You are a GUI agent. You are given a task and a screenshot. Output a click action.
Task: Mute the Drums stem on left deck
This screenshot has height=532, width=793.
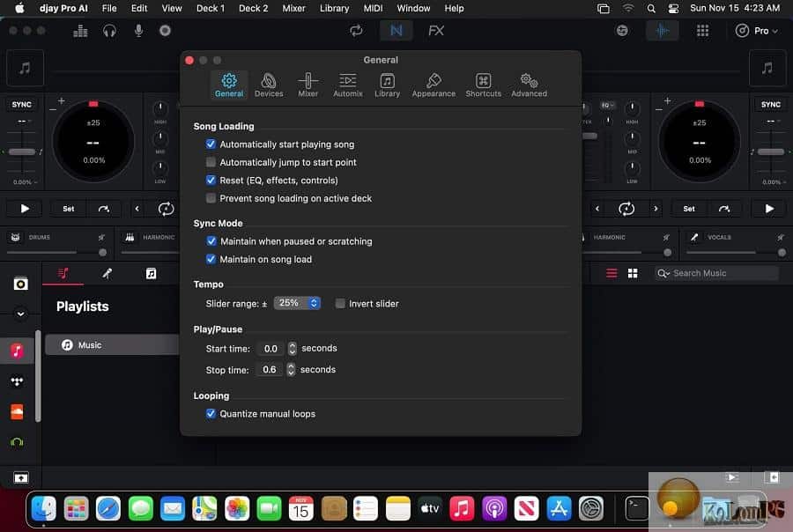coord(101,237)
